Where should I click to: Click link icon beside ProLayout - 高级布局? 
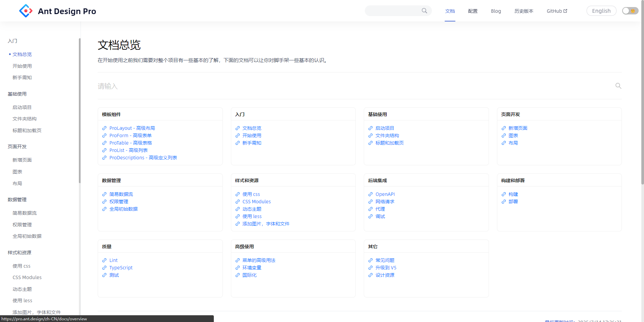[x=104, y=128]
